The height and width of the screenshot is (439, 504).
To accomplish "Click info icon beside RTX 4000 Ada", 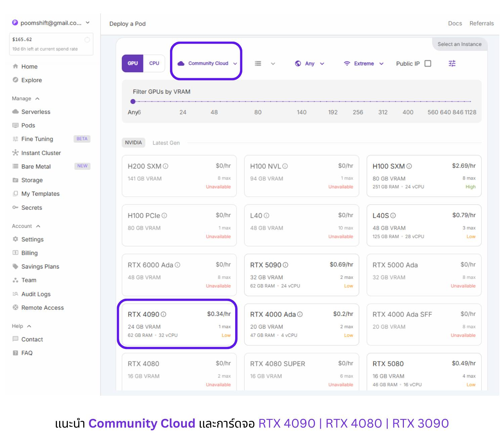I will 300,314.
